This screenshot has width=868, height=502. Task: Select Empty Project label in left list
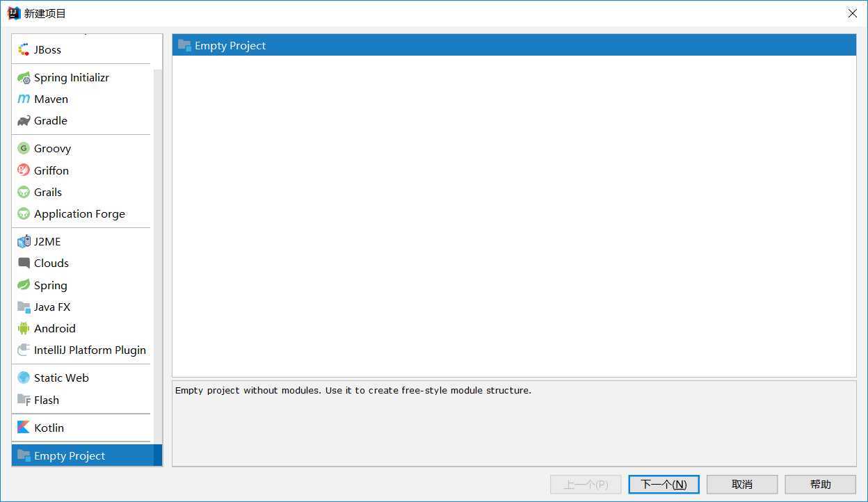pos(70,456)
